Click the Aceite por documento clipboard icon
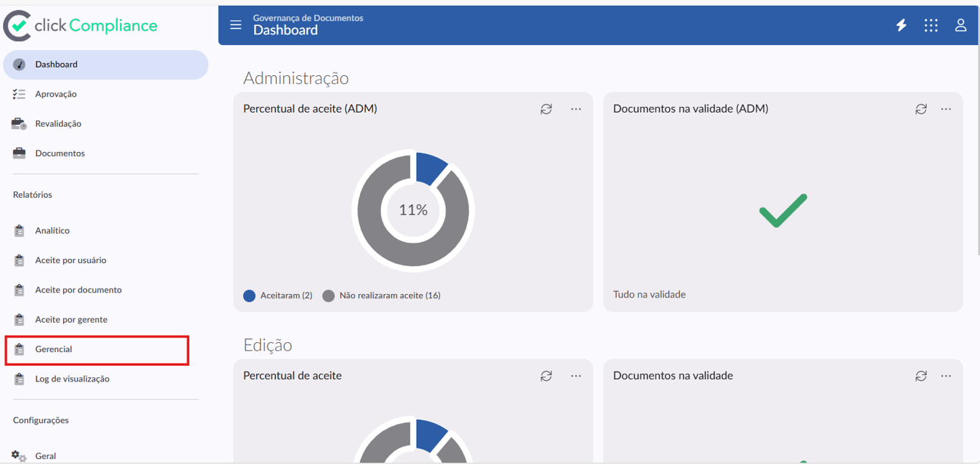This screenshot has width=980, height=464. point(19,290)
